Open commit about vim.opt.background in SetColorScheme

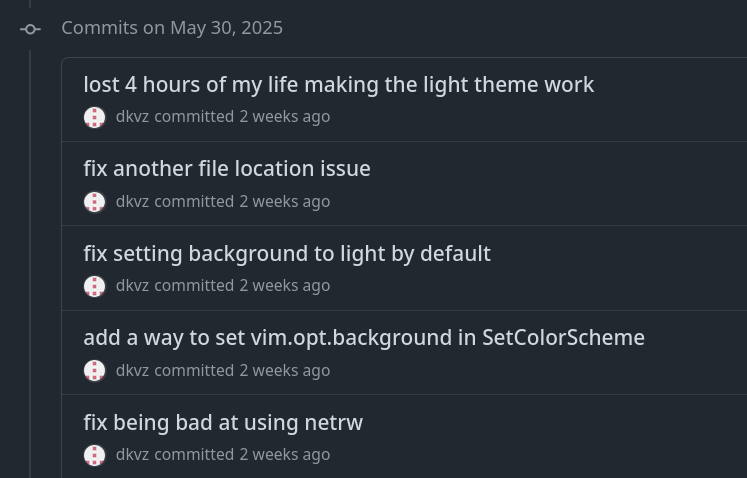tap(364, 338)
